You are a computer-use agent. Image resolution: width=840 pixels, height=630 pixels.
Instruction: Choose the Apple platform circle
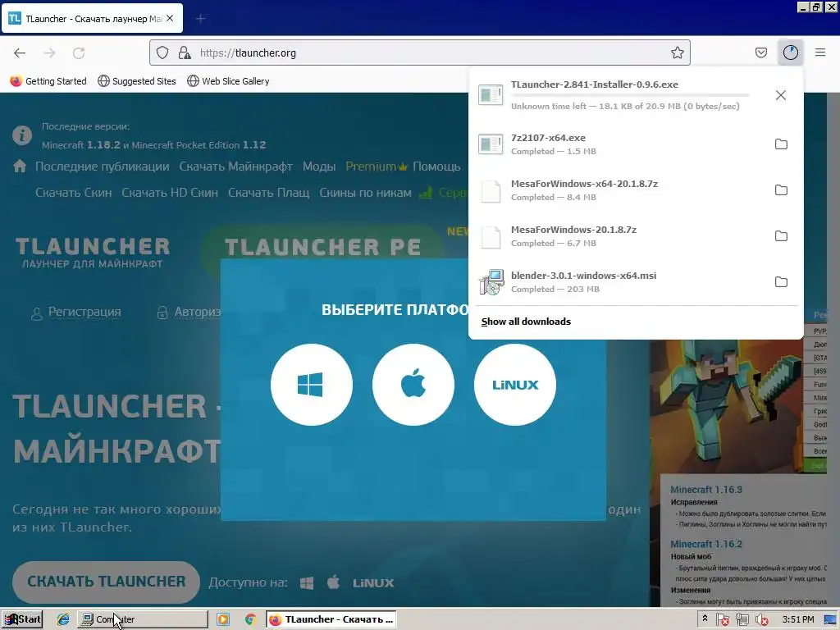413,385
